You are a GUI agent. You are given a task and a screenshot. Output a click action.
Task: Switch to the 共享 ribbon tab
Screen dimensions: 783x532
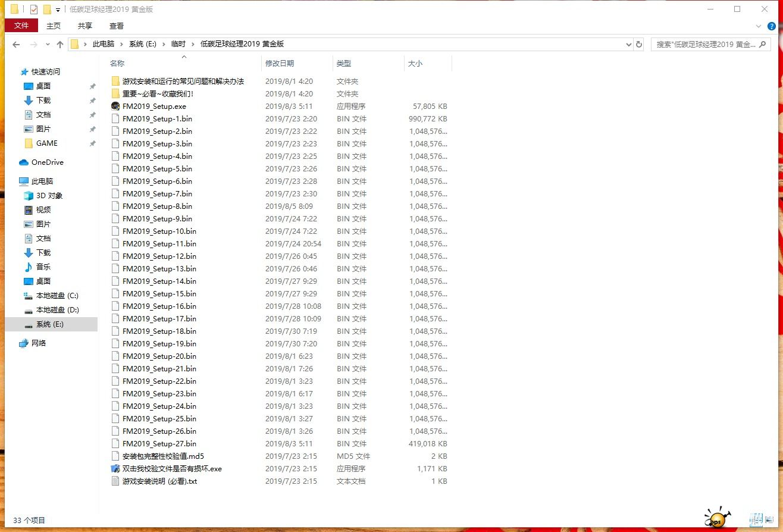[85, 26]
